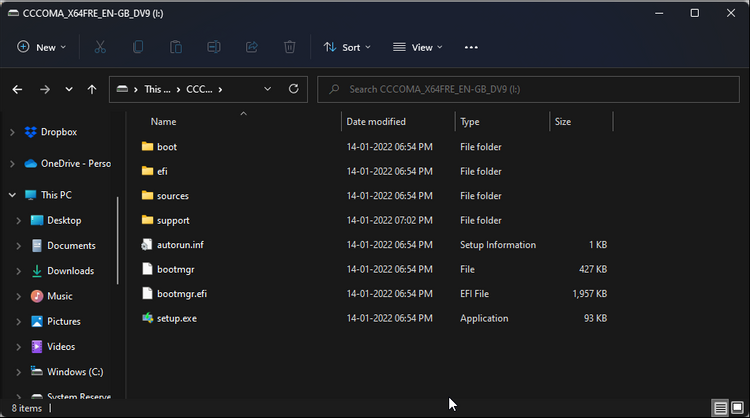The image size is (750, 418).
Task: Click the Share icon in toolbar
Action: point(252,47)
